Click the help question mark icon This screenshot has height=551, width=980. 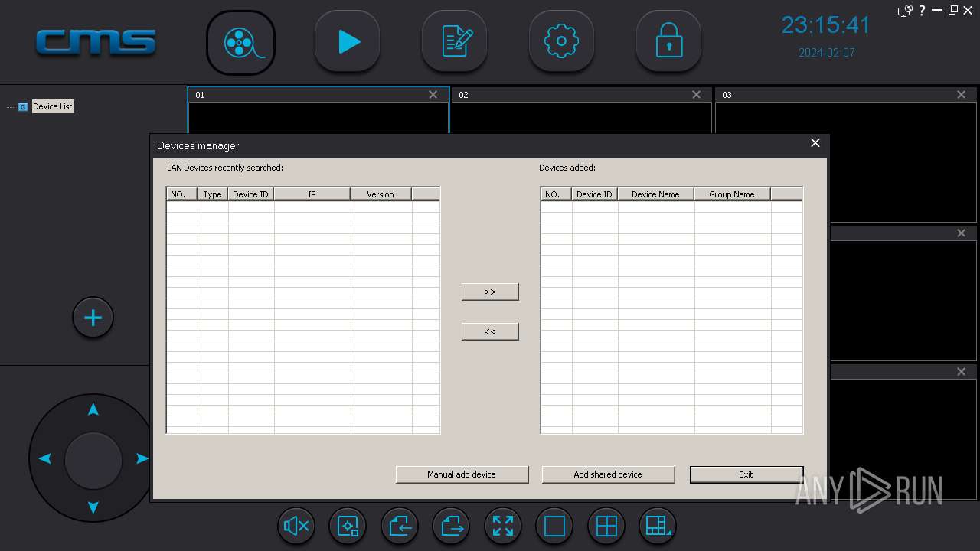[923, 11]
